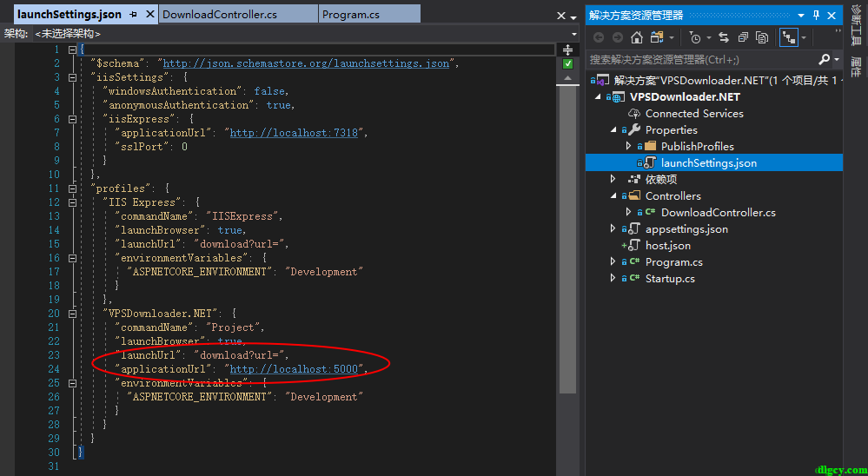Click the editor split window handle icon
868x476 pixels.
567,50
